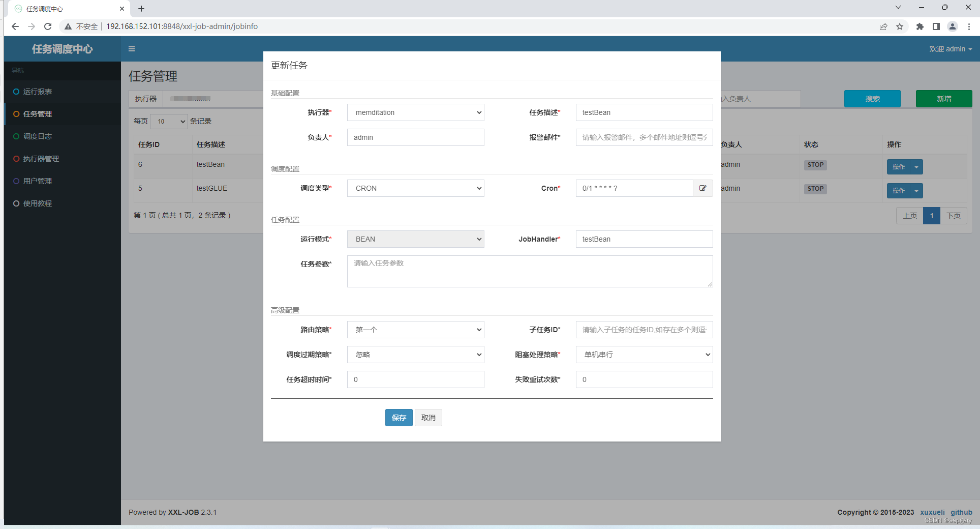The width and height of the screenshot is (980, 529).
Task: Click the 负责人 field containing admin
Action: click(x=416, y=137)
